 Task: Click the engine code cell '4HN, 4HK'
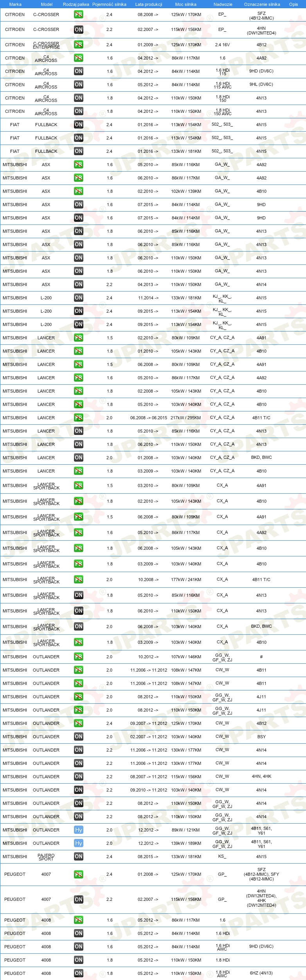pyautogui.click(x=261, y=776)
